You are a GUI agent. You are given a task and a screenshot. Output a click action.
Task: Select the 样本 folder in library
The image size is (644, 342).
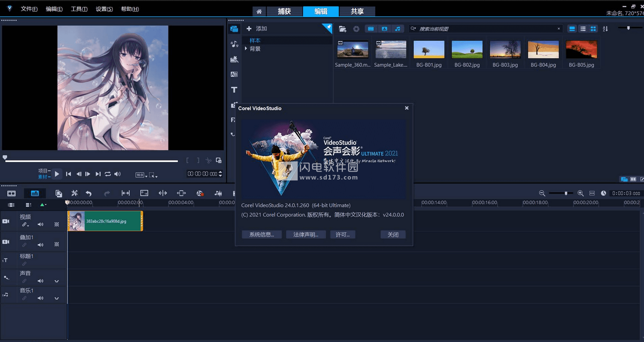tap(255, 41)
